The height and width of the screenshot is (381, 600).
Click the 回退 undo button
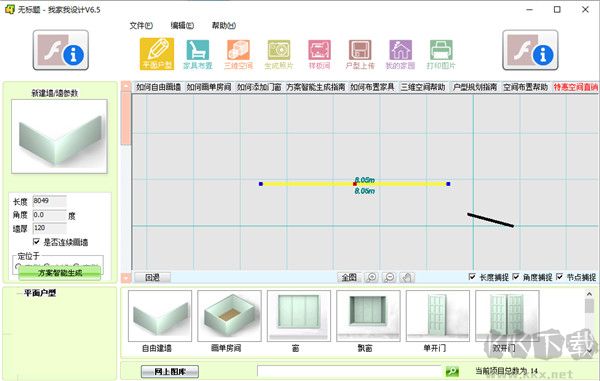click(152, 277)
